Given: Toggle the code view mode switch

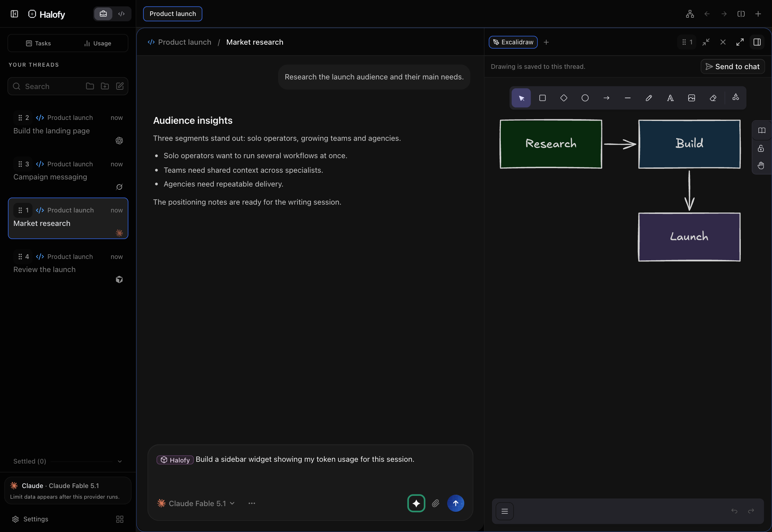Looking at the screenshot, I should 121,14.
